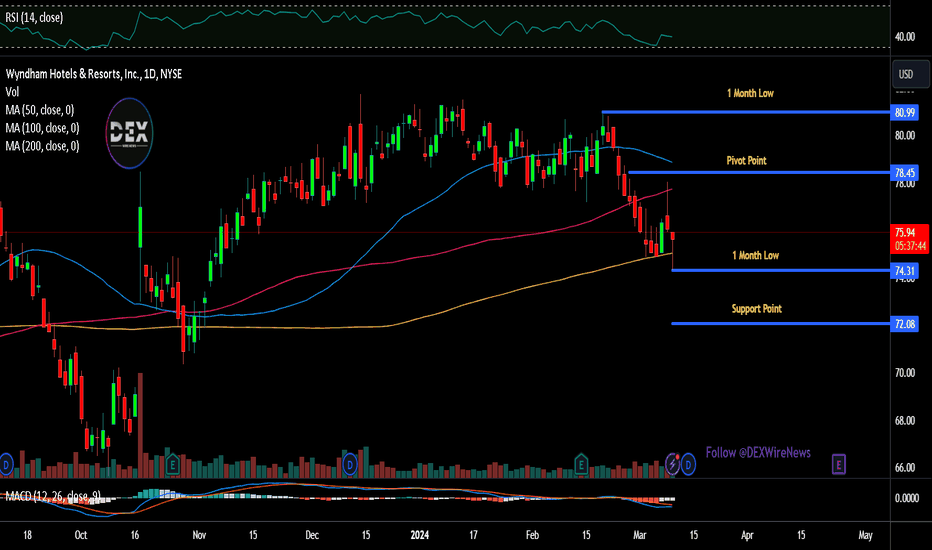Click 70.00 on the price axis

pyautogui.click(x=905, y=373)
